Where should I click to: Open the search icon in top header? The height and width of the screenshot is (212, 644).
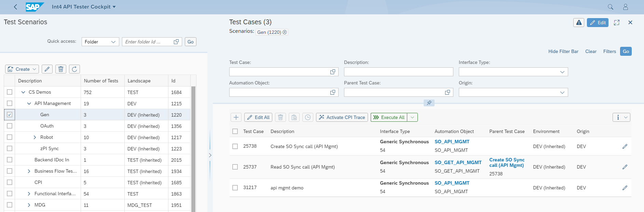[611, 7]
